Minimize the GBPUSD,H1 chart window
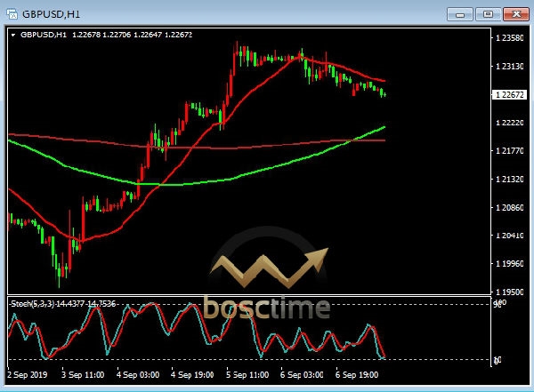The image size is (534, 392). [460, 14]
